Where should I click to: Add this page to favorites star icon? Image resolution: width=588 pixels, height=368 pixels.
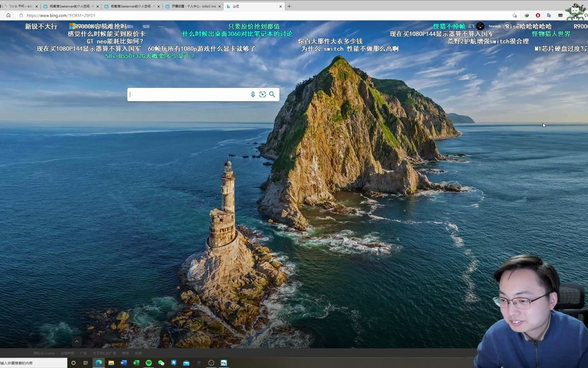tap(514, 15)
